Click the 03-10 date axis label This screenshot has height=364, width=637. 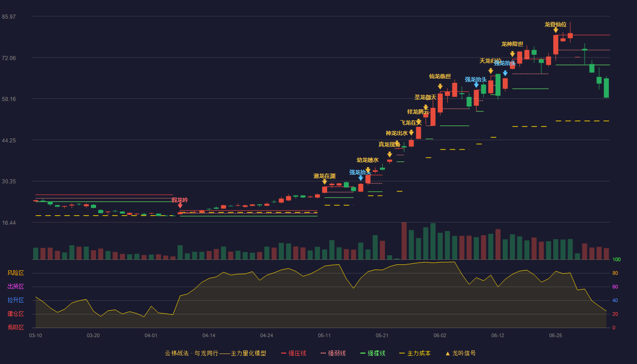click(x=35, y=335)
